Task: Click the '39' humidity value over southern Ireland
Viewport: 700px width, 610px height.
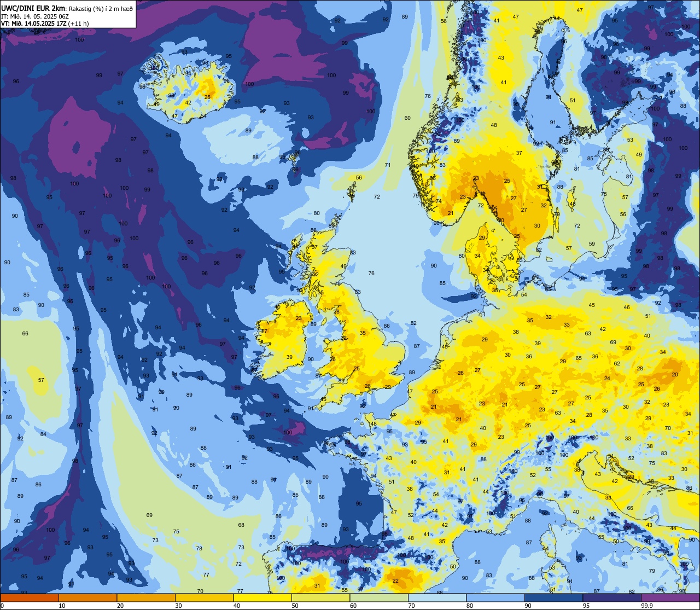Action: [289, 357]
